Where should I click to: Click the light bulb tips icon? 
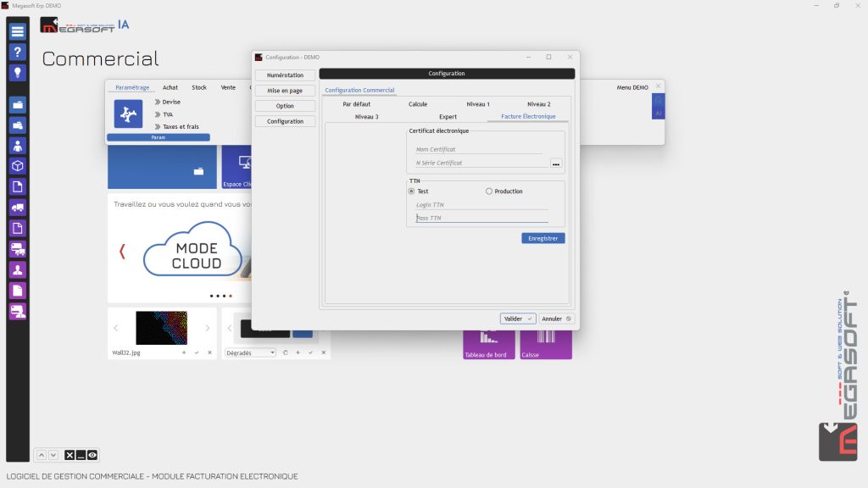[18, 73]
